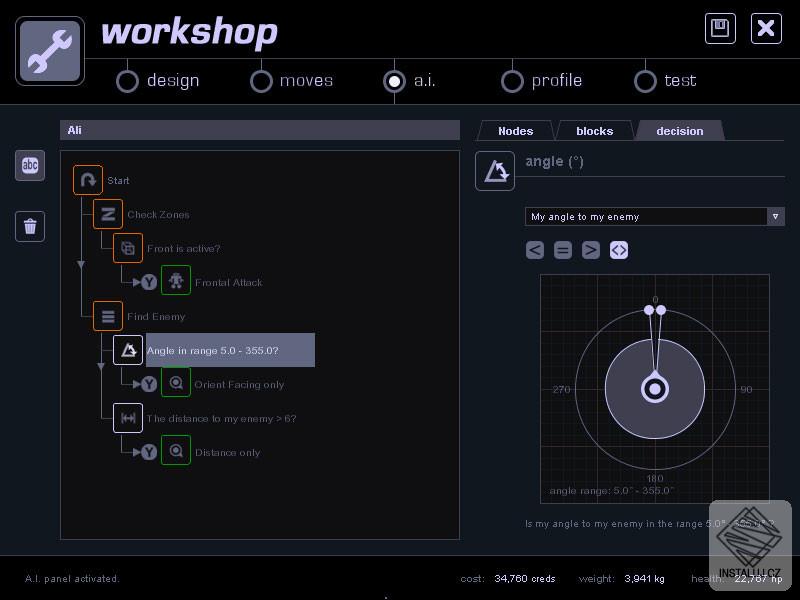Click the Y branch marker before Frontal Attack
The height and width of the screenshot is (600, 800).
(149, 282)
